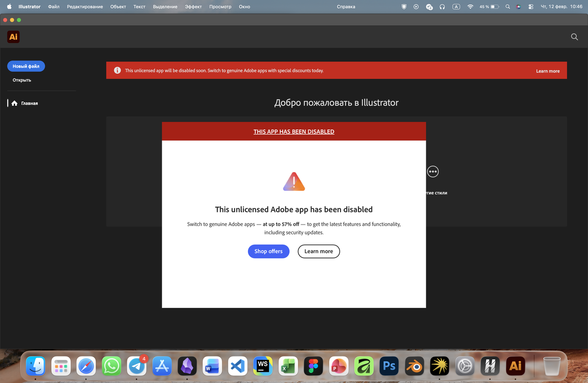Open the green A app in the dock
Image resolution: width=588 pixels, height=383 pixels.
click(364, 366)
